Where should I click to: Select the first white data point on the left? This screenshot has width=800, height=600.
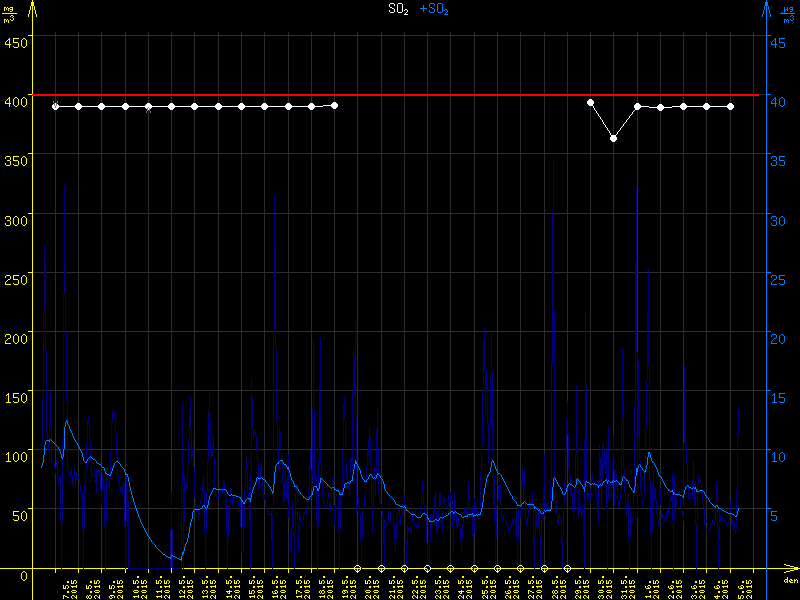point(55,106)
